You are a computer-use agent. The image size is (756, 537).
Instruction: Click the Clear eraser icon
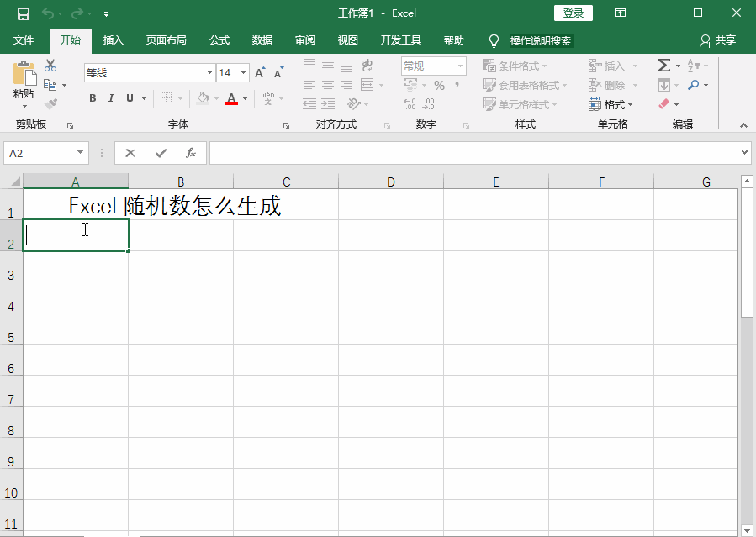663,104
